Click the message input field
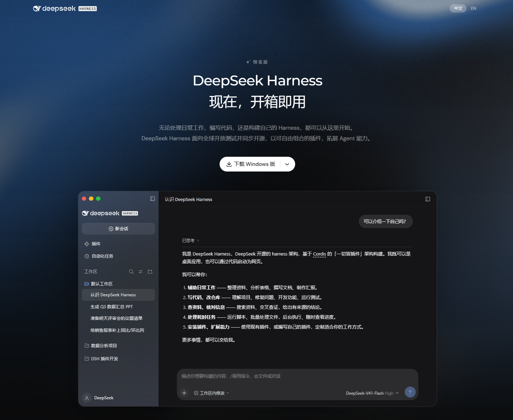 (297, 376)
